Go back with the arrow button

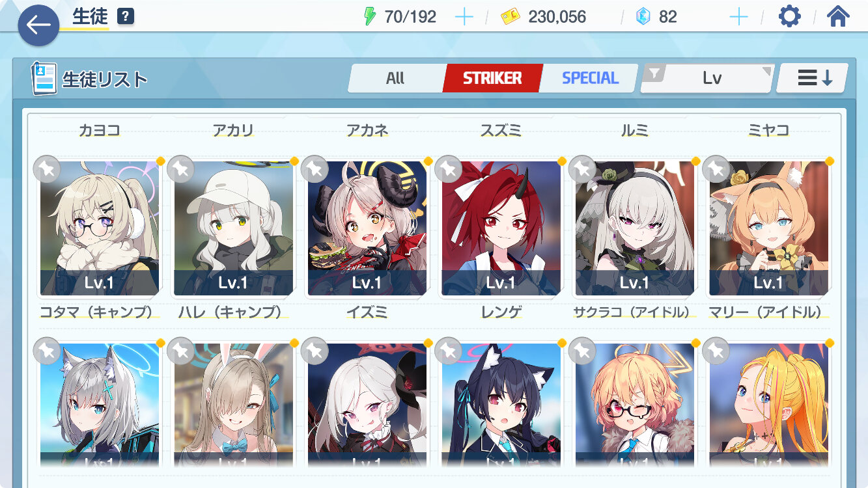pos(39,25)
